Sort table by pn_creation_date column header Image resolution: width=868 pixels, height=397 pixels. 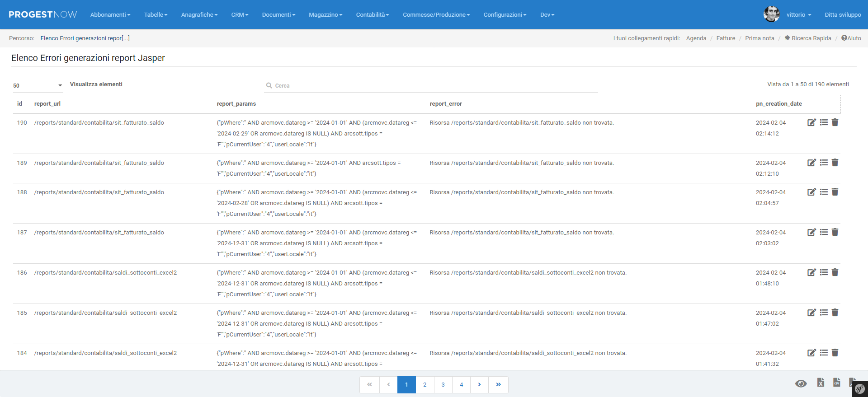[778, 104]
